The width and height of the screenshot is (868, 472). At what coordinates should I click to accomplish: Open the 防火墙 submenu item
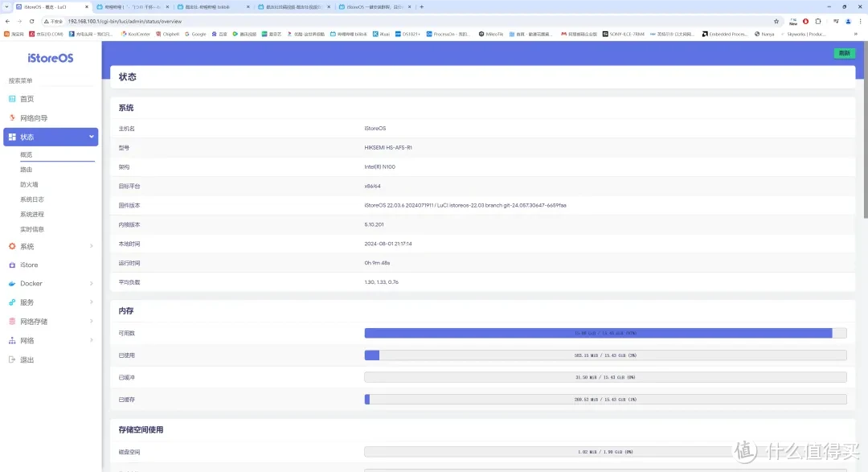click(29, 184)
